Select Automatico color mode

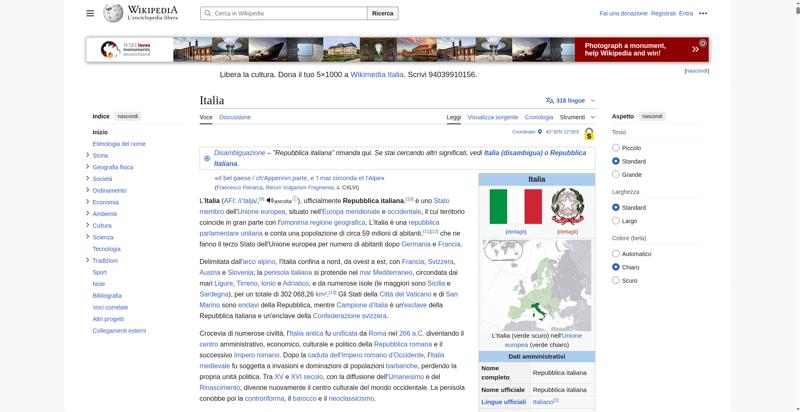coord(616,254)
